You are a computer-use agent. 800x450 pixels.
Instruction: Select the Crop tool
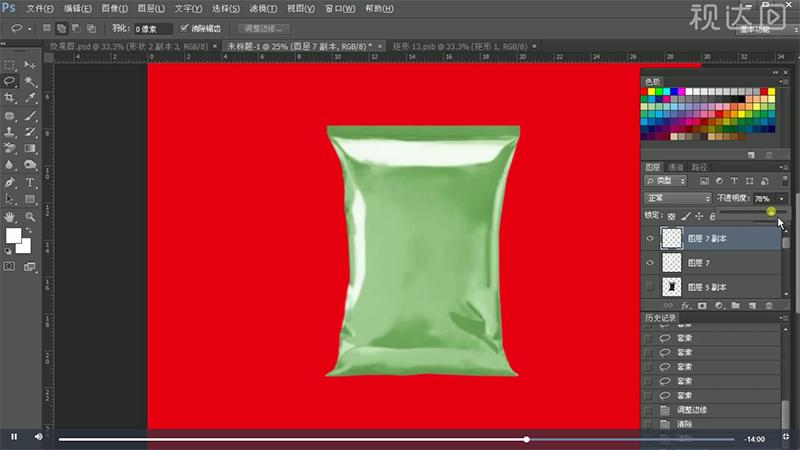point(10,97)
